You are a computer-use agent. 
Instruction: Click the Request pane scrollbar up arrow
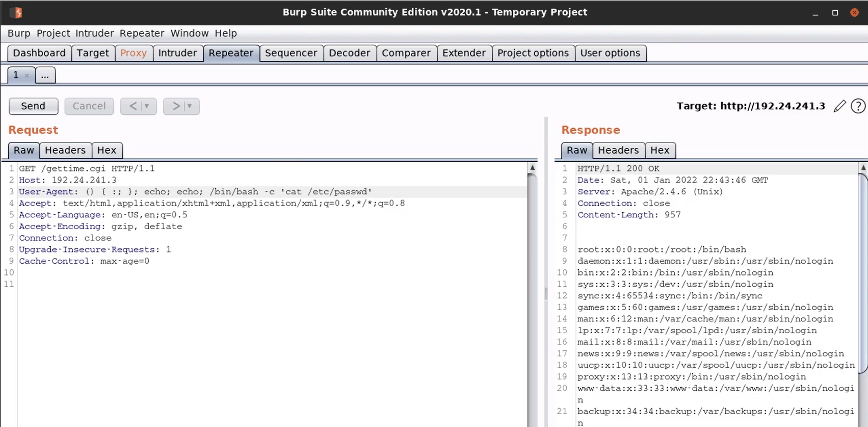coord(532,167)
